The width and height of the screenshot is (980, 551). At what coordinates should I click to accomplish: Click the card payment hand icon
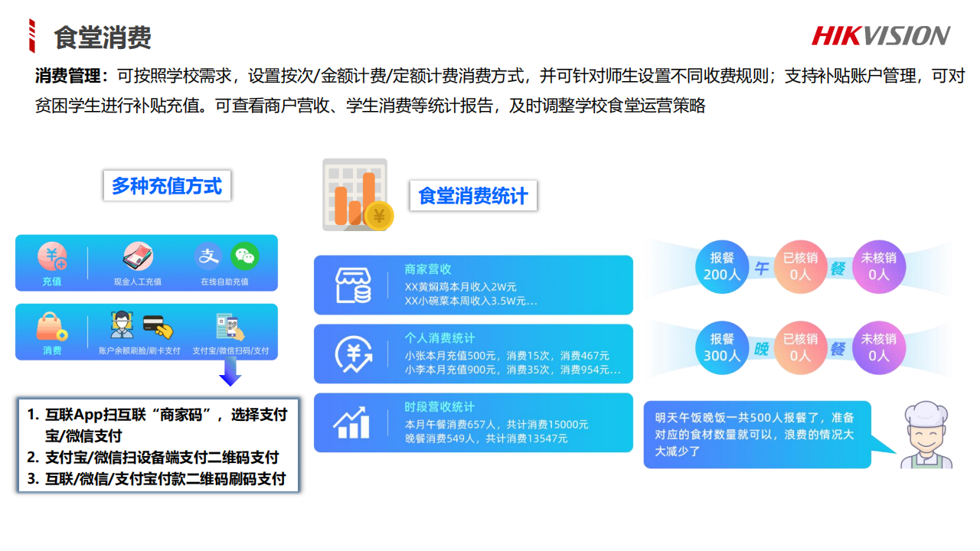(x=158, y=327)
